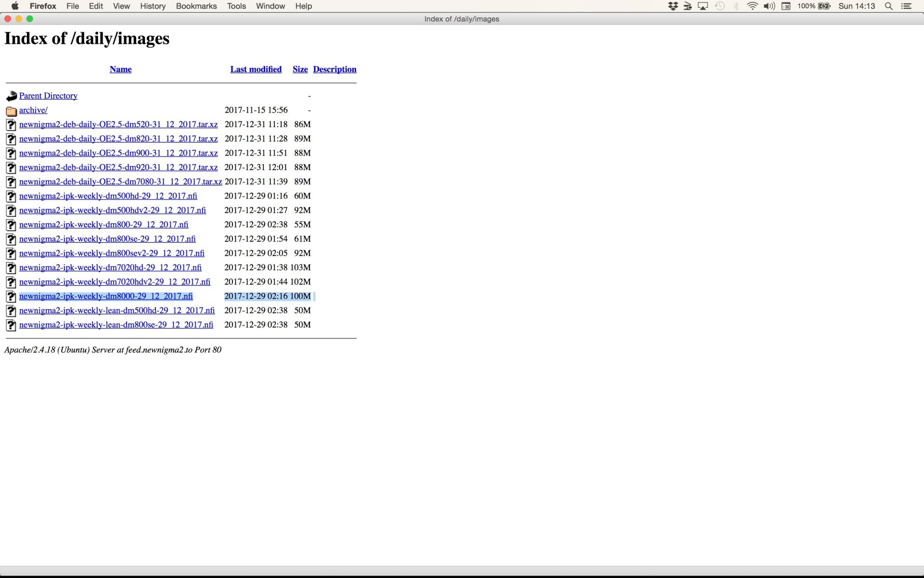
Task: Download newnigma2 dm900 tar.xz image
Action: tap(118, 153)
